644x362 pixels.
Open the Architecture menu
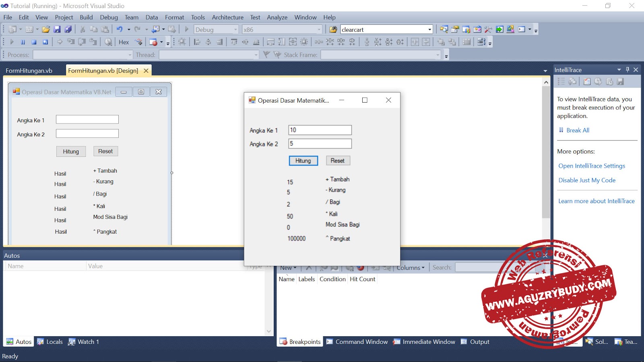point(227,17)
